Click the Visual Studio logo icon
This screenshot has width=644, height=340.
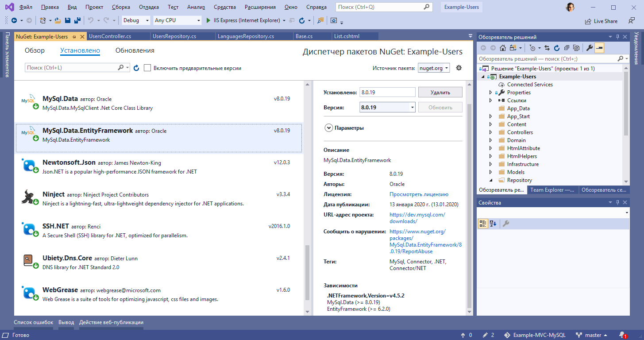coord(9,7)
